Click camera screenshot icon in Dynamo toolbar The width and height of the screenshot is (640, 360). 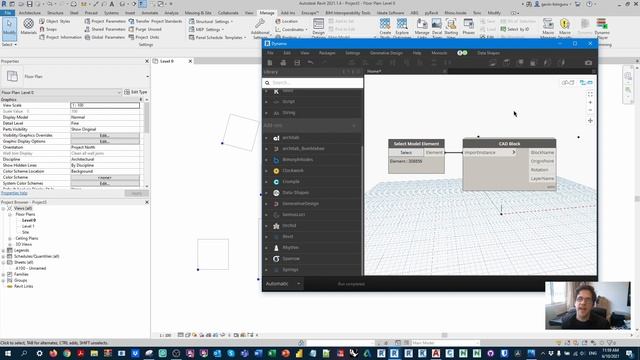(x=588, y=62)
